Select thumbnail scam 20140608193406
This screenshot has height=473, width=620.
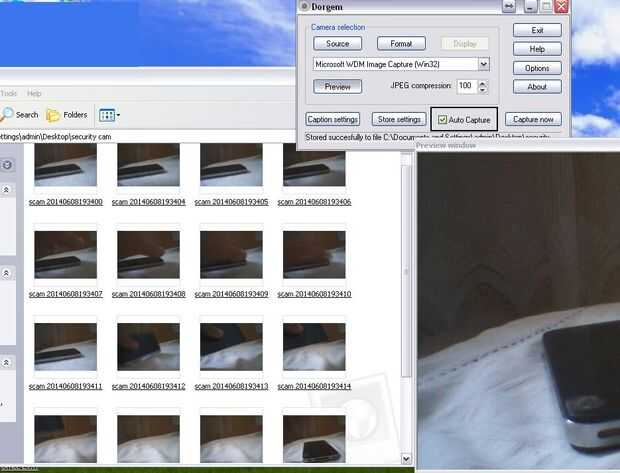(x=314, y=165)
